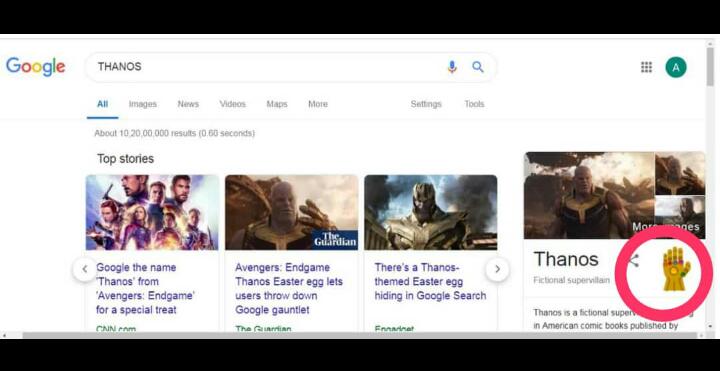Image resolution: width=720 pixels, height=371 pixels.
Task: Click the Top stories heading
Action: coord(125,159)
